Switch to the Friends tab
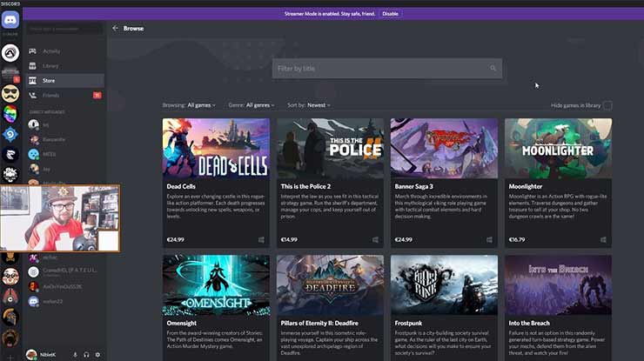The width and height of the screenshot is (644, 361). click(x=65, y=96)
